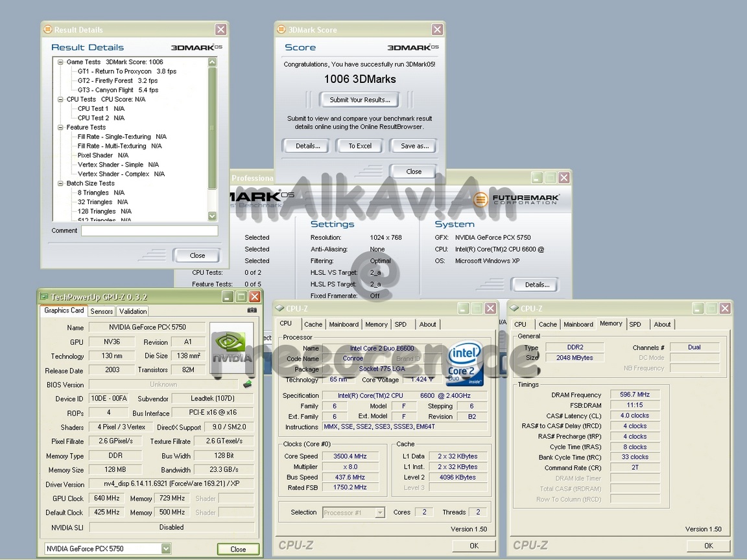Click GPU-Z title bar icon

coord(44,297)
